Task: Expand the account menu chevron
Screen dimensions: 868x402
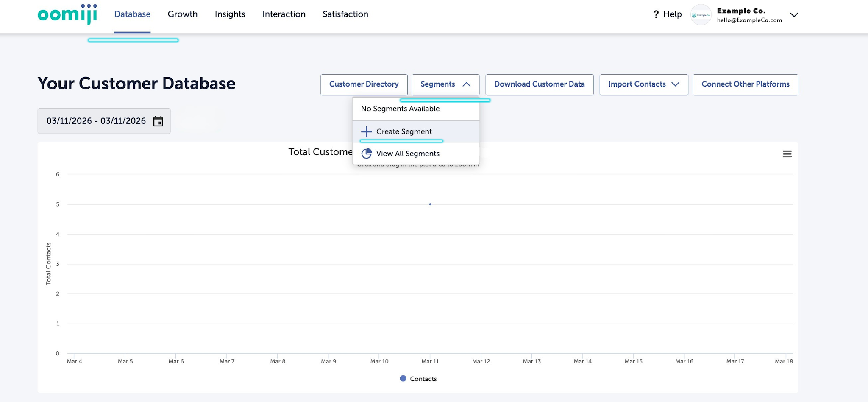Action: (x=794, y=15)
